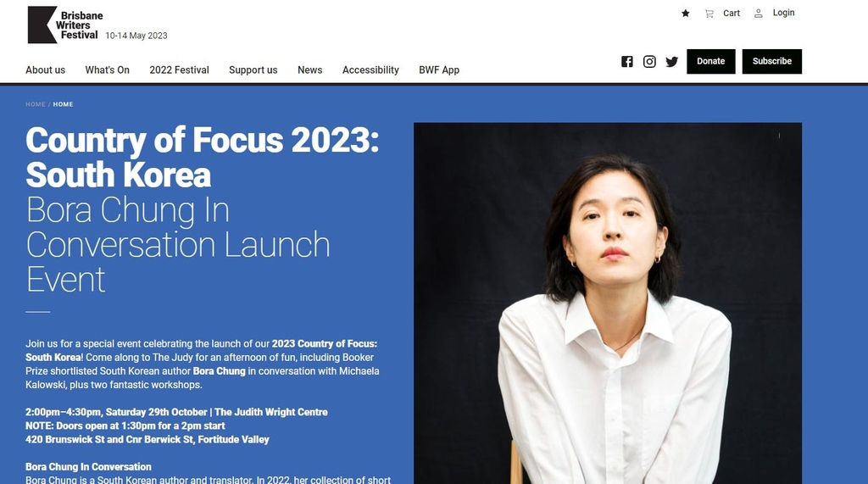Open the shopping cart icon
868x484 pixels.
click(709, 14)
